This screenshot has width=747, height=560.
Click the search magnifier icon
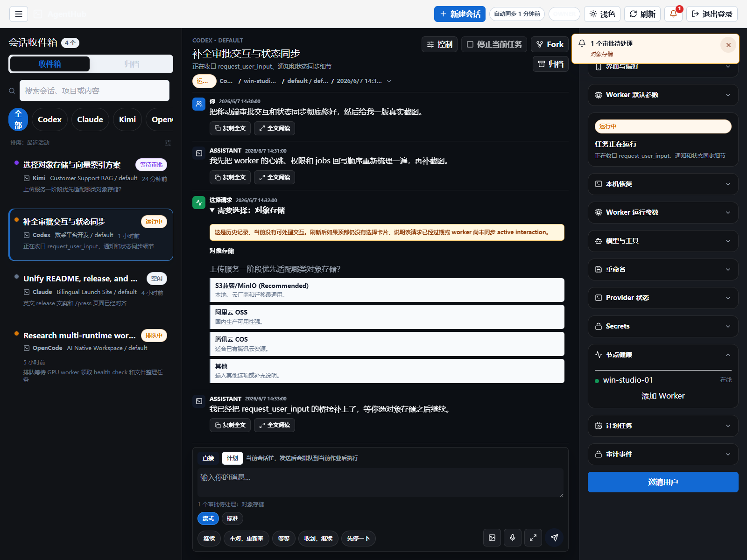point(12,91)
